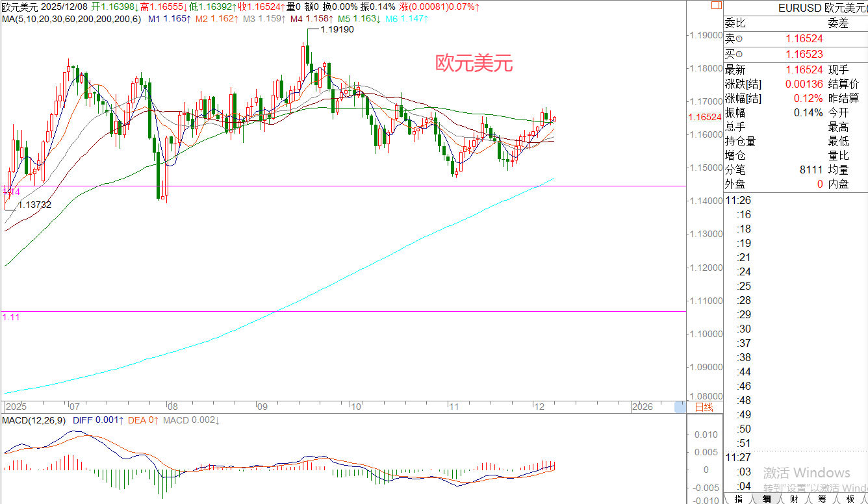The image size is (868, 504).
Task: Open the 日线 period selector
Action: (704, 407)
